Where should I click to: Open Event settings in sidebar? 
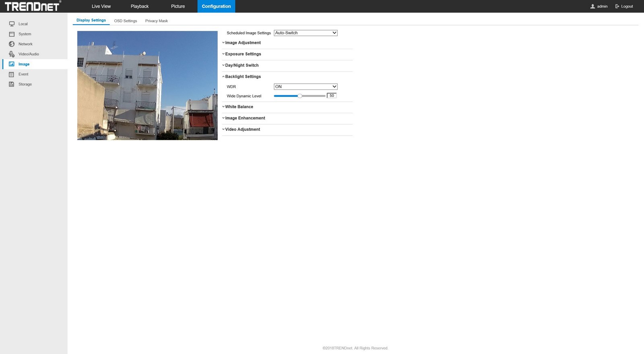pos(23,74)
